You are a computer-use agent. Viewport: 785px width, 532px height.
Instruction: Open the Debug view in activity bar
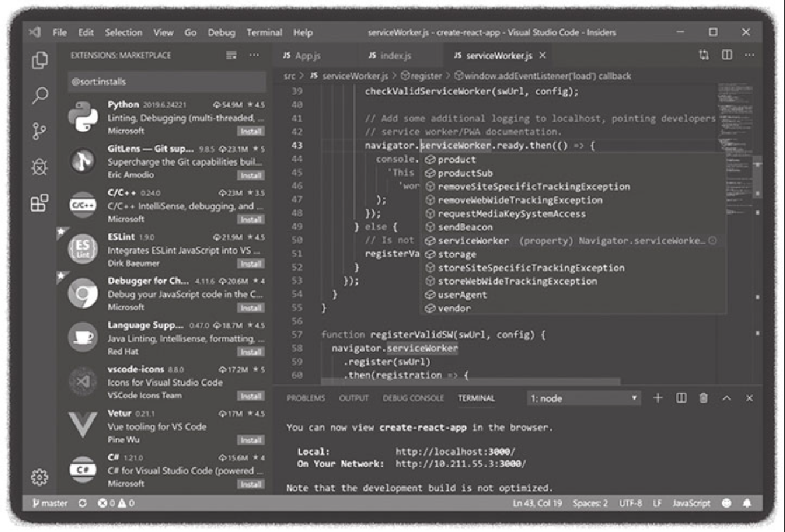click(x=40, y=167)
